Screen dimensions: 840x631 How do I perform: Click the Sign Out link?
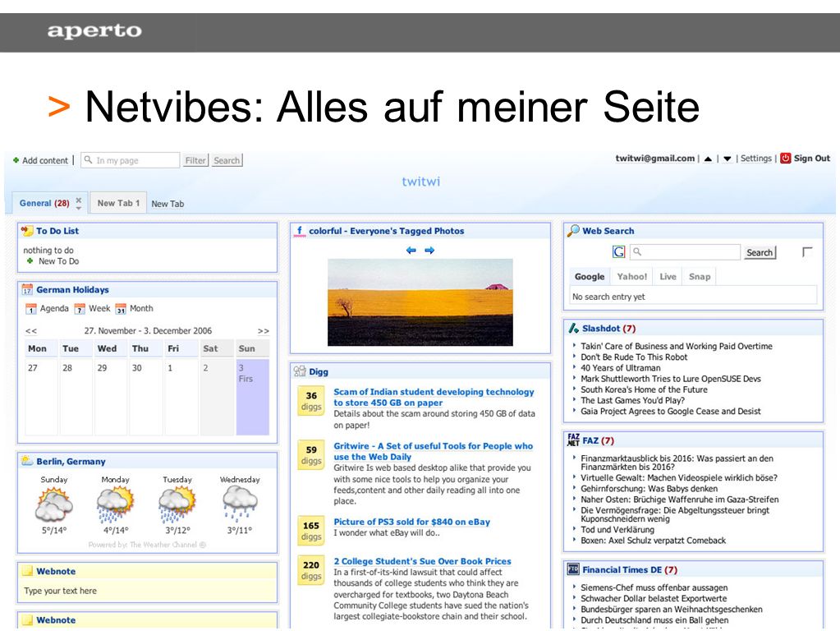click(x=811, y=158)
